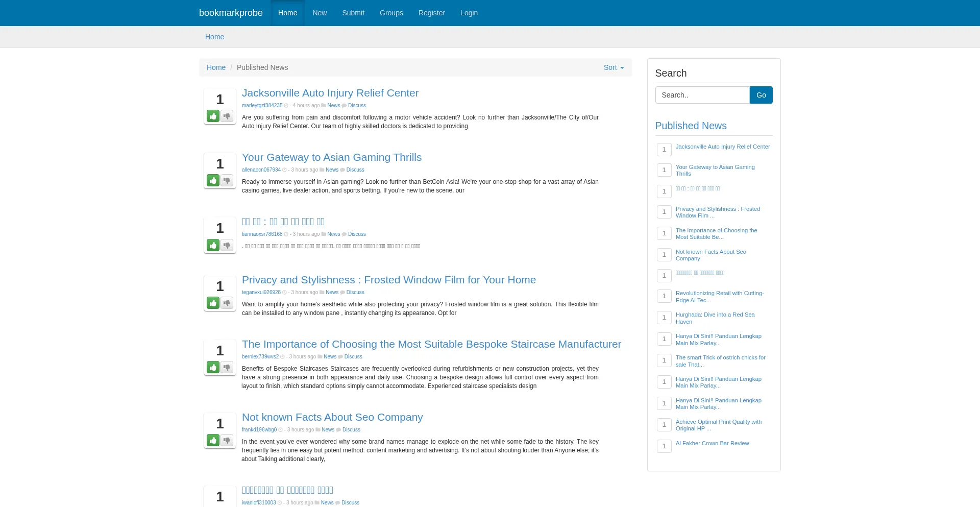The width and height of the screenshot is (980, 507).
Task: Open the Register link
Action: pos(431,13)
